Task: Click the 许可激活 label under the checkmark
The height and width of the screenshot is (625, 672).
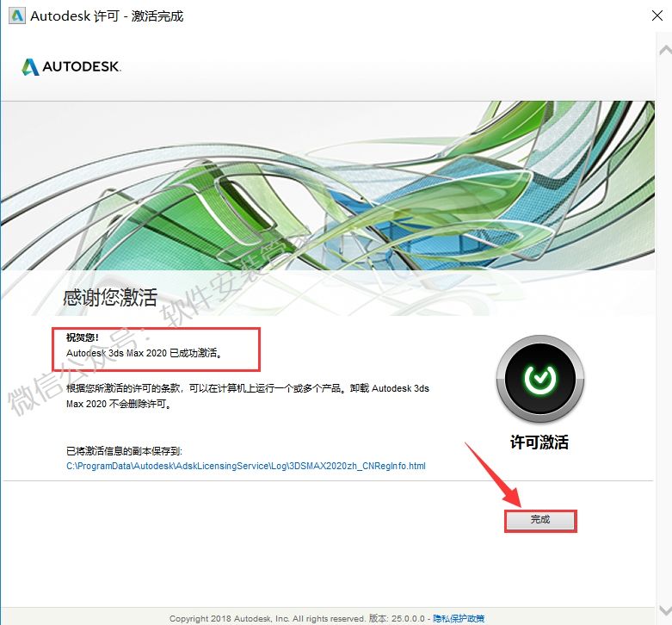Action: click(x=539, y=442)
